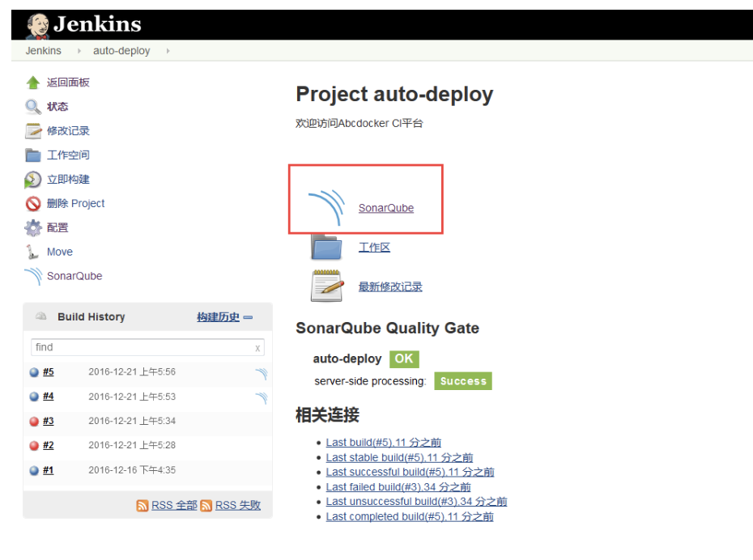Collapse Build History using the minus icon
This screenshot has width=753, height=560.
248,317
